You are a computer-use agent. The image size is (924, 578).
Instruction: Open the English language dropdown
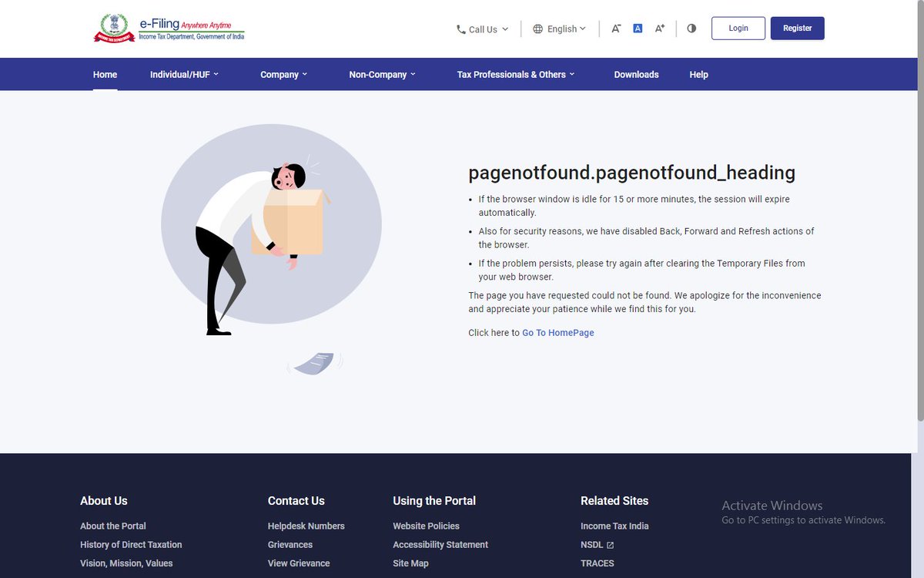click(560, 29)
